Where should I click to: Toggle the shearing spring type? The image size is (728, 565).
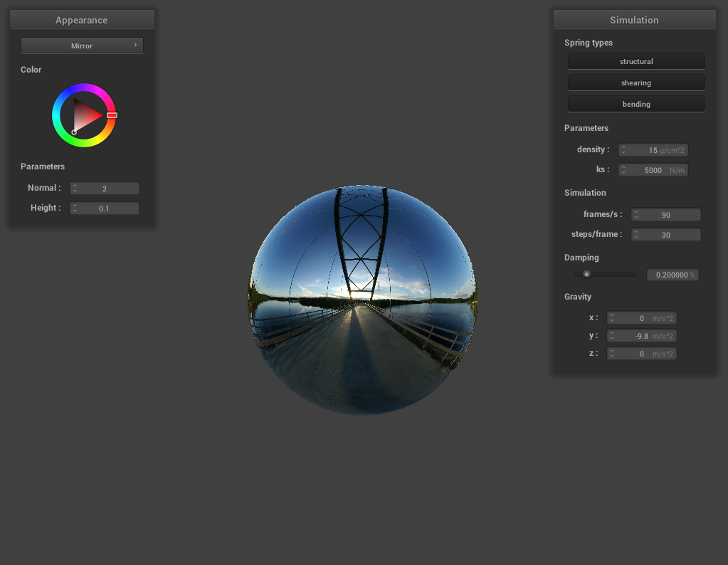coord(636,83)
